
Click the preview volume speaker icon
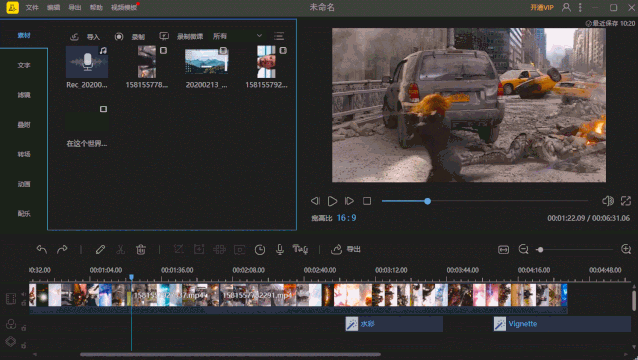tap(607, 201)
